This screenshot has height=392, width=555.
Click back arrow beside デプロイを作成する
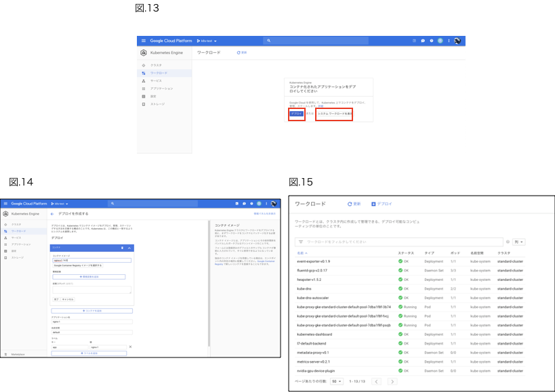(52, 214)
